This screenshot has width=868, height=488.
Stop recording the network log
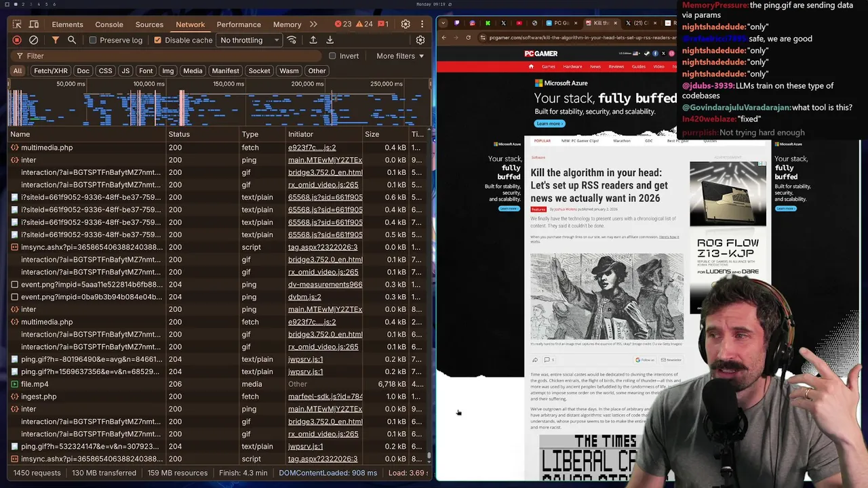pyautogui.click(x=17, y=40)
